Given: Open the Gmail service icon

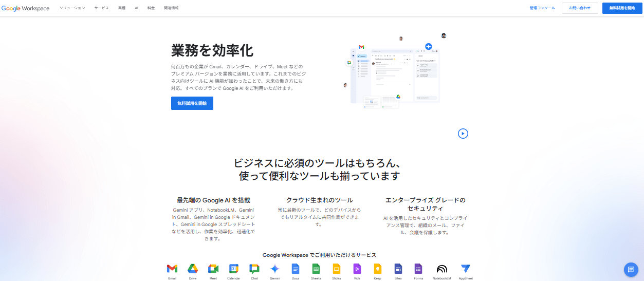Looking at the screenshot, I should click(172, 269).
